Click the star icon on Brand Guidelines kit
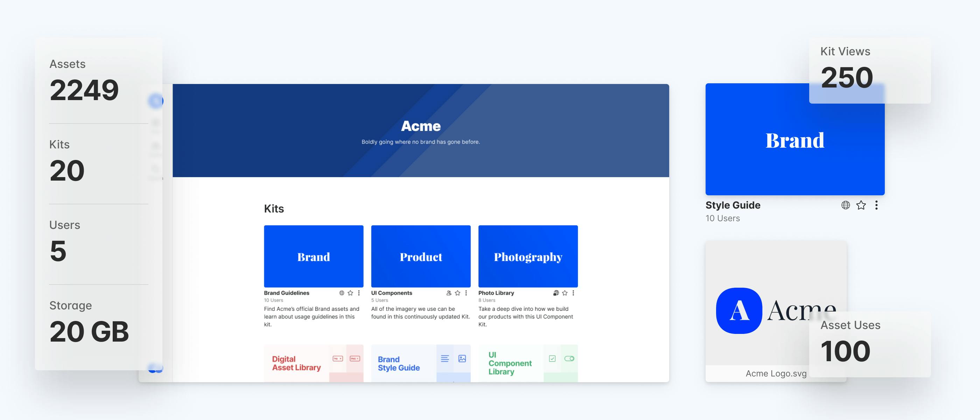Screen dimensions: 980x420 [x=351, y=293]
